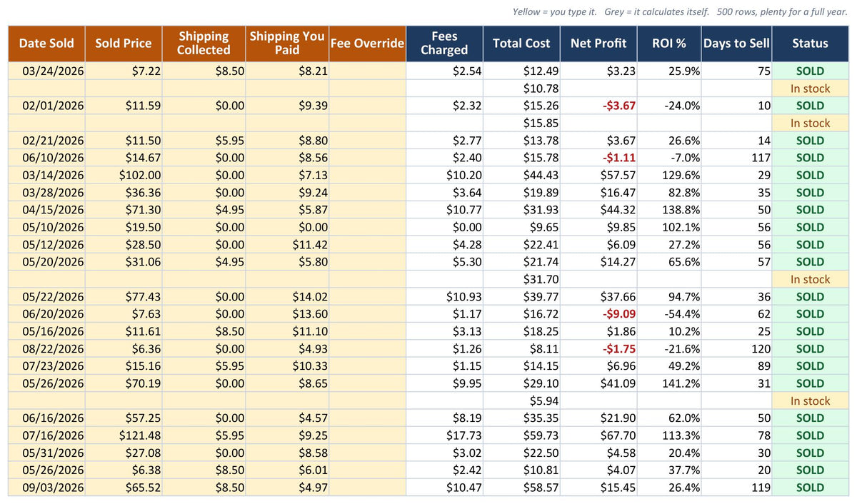Click In stock status beside $31.70
This screenshot has width=857, height=504.
click(811, 279)
